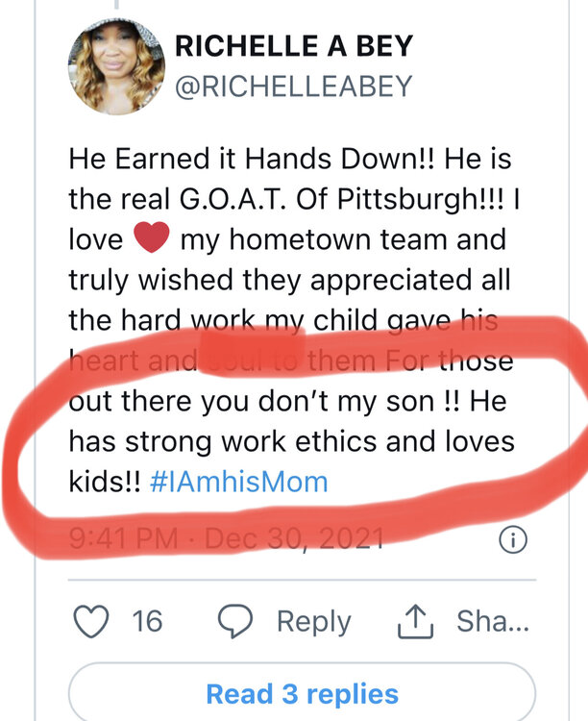Screen dimensions: 588x721
Task: Open the @RICHELLEABEY handle link
Action: (x=292, y=87)
